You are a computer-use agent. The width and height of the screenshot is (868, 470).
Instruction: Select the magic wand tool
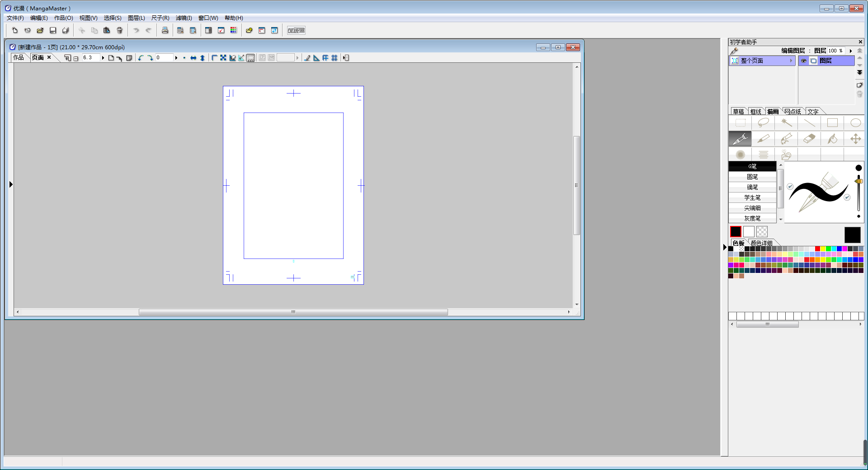(787, 123)
